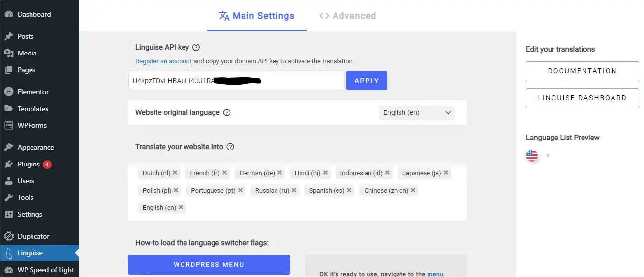Remove Hindi (hi) language tag
This screenshot has width=644, height=277.
(325, 173)
